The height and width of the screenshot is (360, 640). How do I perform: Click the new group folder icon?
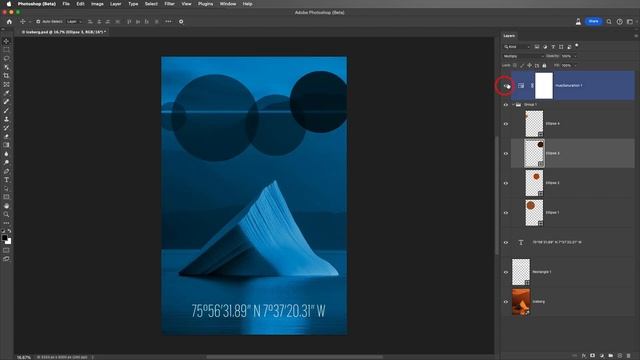click(x=611, y=356)
